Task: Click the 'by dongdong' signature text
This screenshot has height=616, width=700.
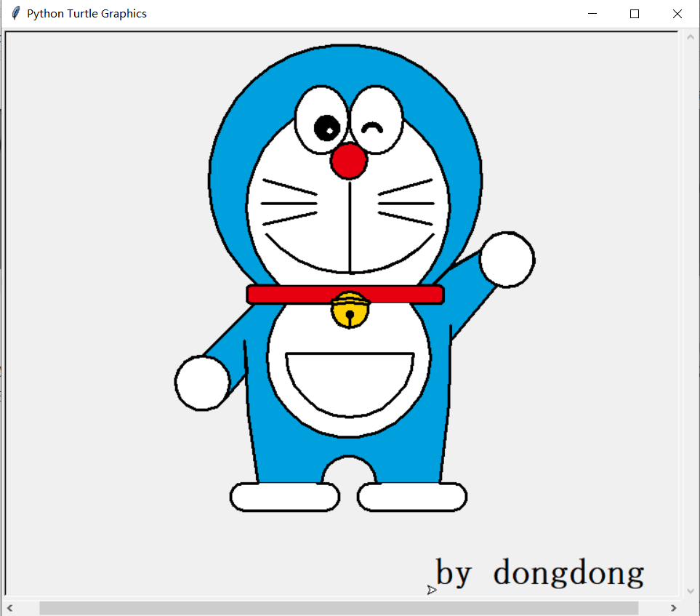Action: [540, 572]
